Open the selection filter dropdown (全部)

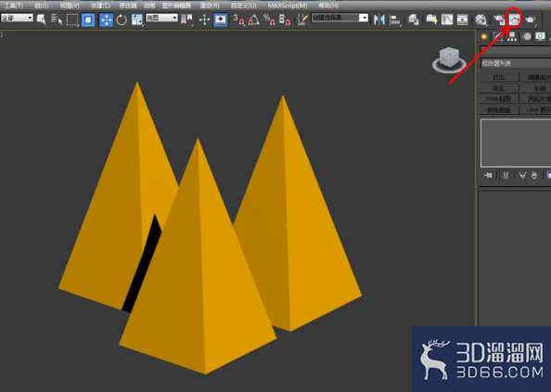(x=17, y=18)
